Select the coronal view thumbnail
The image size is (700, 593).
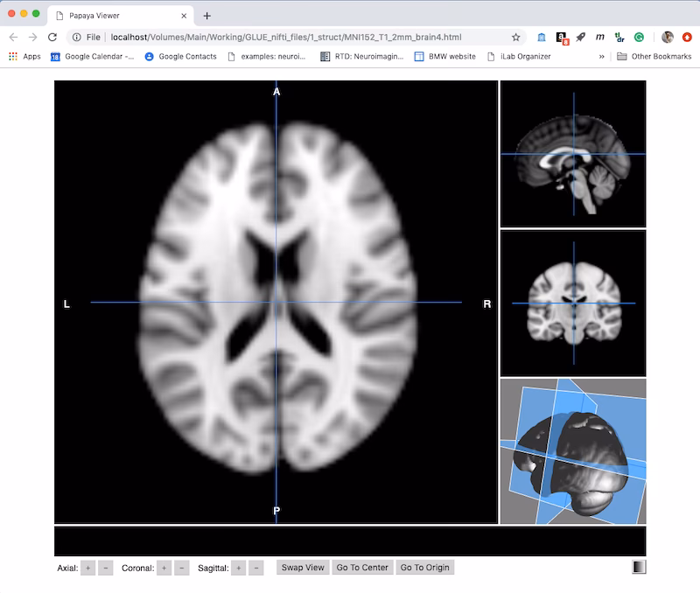point(573,303)
